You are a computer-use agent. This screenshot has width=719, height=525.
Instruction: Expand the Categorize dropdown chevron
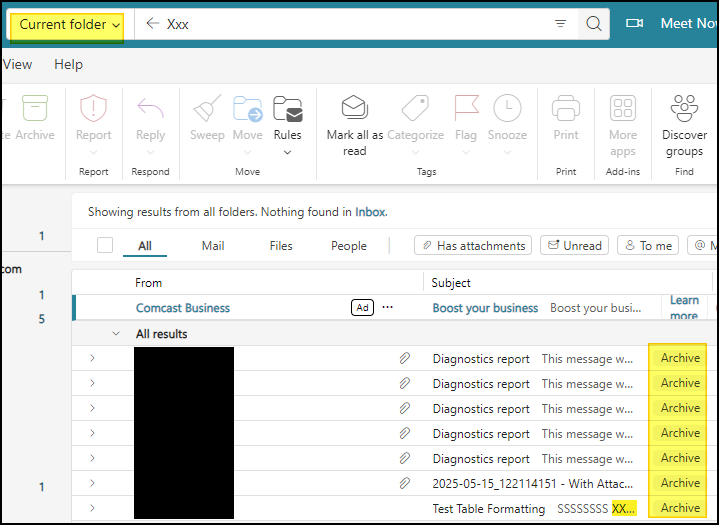[x=415, y=153]
